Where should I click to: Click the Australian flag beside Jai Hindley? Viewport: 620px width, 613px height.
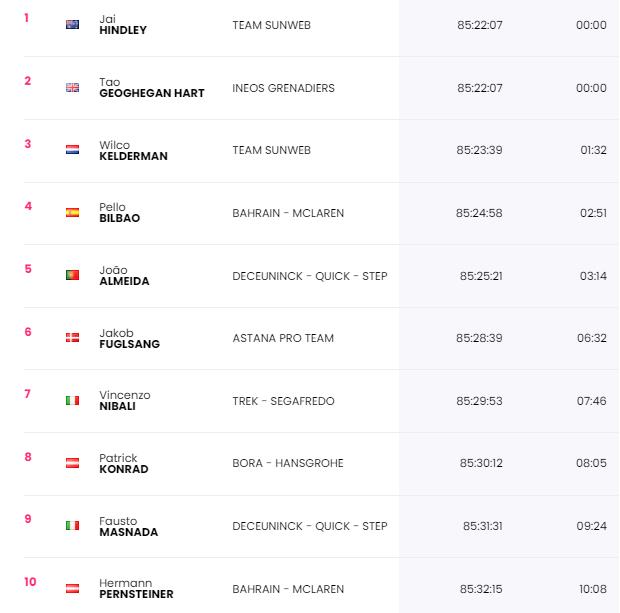point(72,25)
